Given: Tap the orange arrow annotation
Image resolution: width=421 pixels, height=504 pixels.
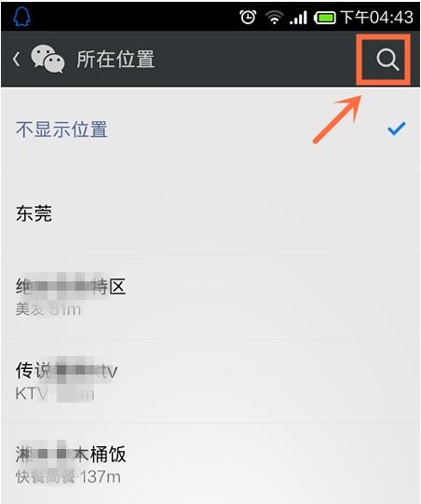Looking at the screenshot, I should click(x=337, y=119).
